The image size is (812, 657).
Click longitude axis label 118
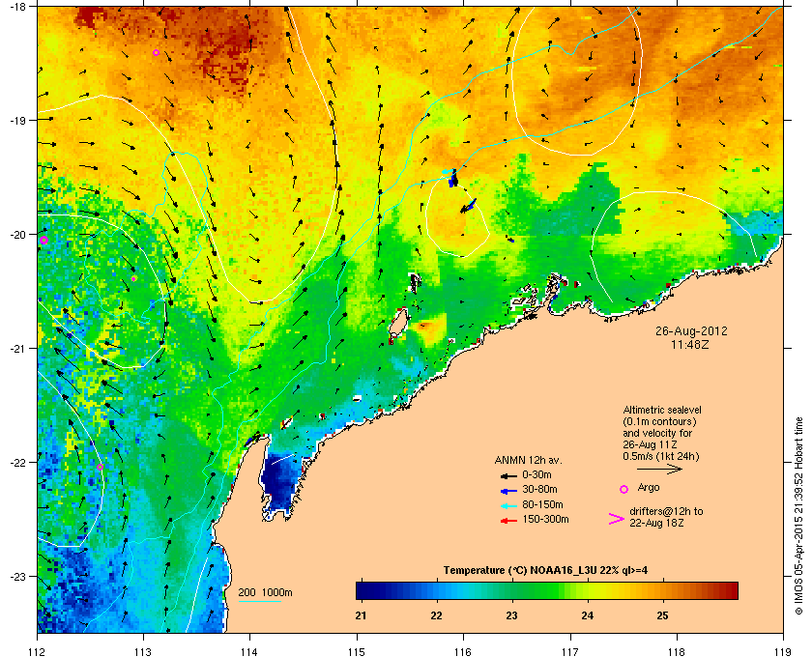(677, 652)
